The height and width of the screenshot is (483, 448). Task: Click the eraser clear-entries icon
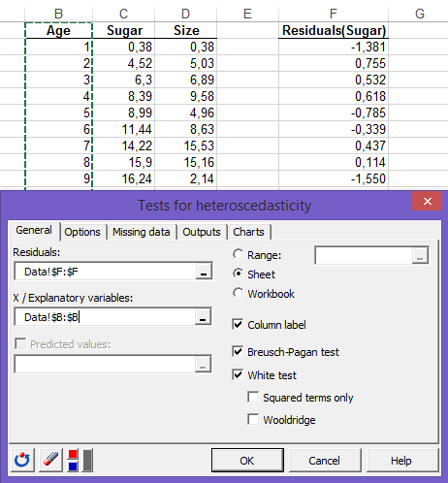tap(50, 460)
